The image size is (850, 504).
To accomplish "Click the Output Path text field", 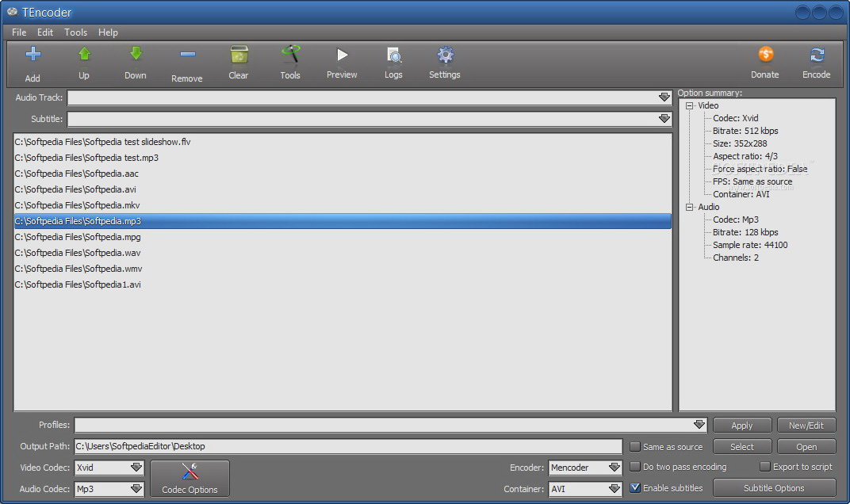I will click(x=348, y=446).
